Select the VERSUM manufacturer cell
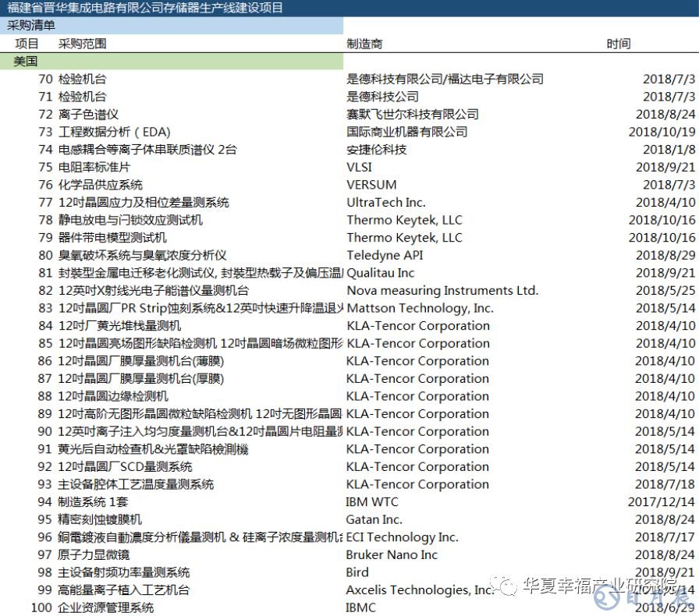The image size is (699, 616). tap(371, 185)
